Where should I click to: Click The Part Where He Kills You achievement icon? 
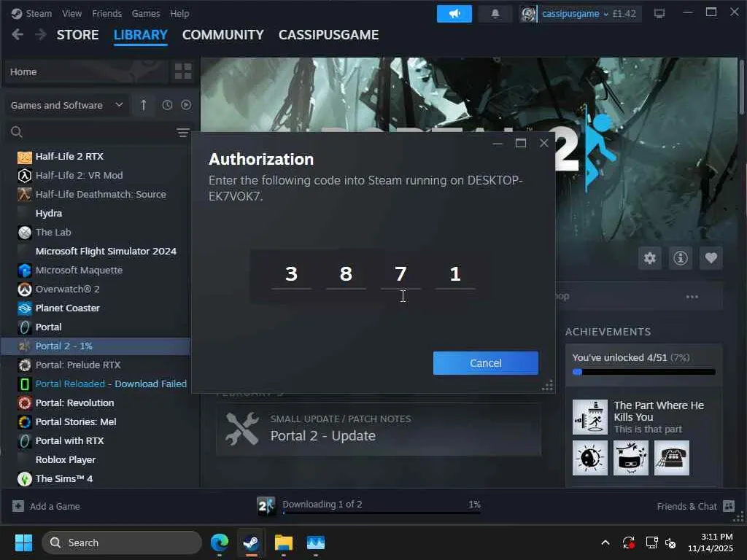click(589, 417)
